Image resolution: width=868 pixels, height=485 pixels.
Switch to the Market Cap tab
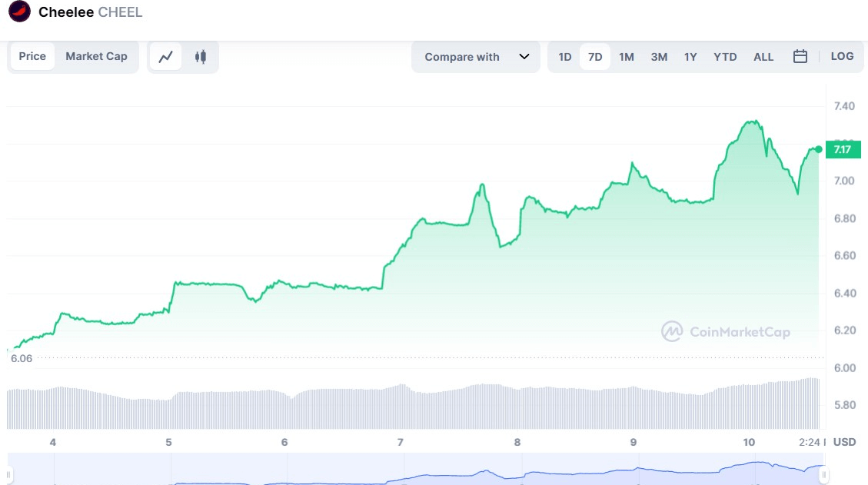[x=96, y=56]
